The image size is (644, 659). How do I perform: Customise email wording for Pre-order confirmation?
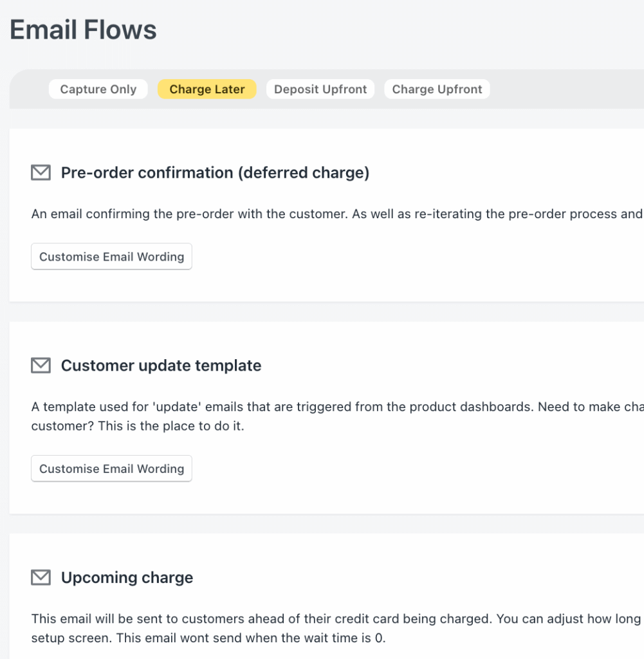pos(111,257)
